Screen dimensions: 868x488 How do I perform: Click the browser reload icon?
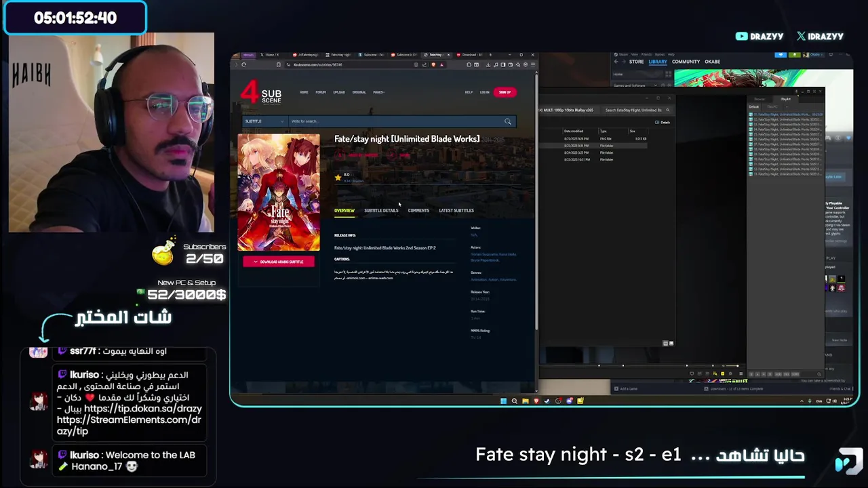point(244,64)
